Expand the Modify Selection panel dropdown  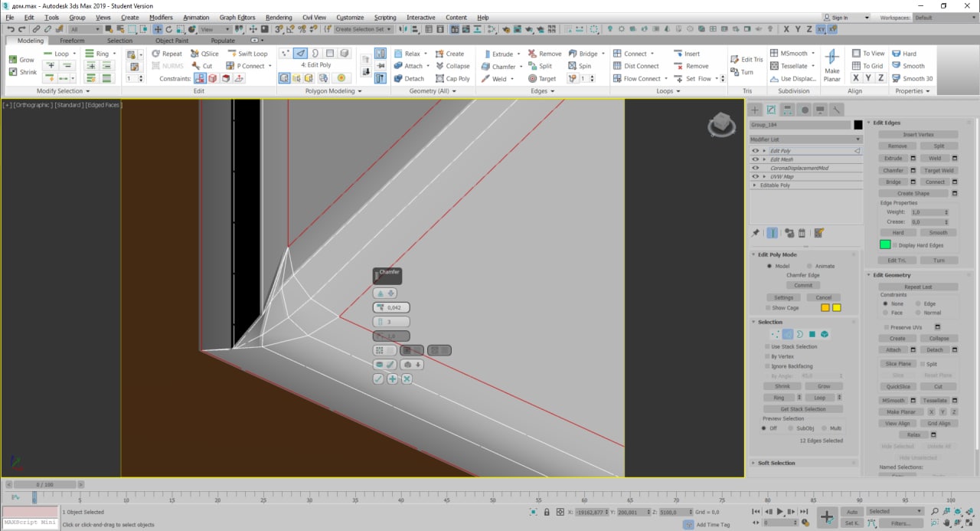[x=64, y=91]
